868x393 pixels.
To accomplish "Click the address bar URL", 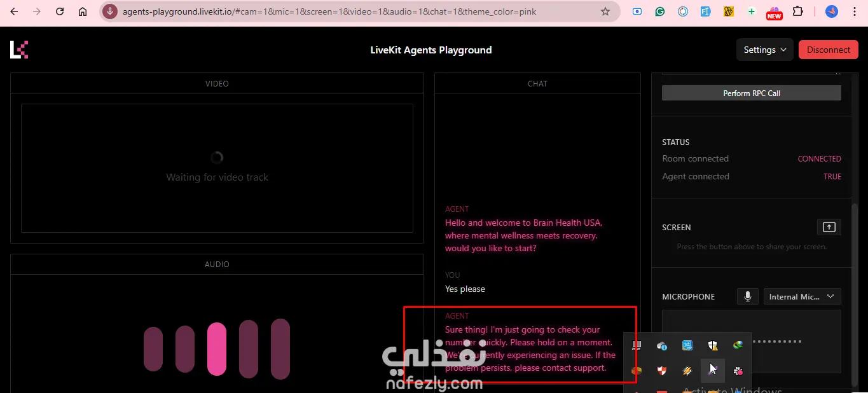I will [329, 11].
